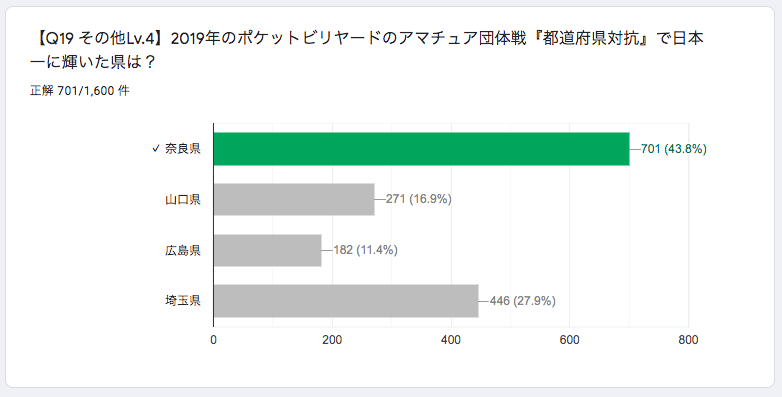
Task: Click the 正解 701/1,600 件 summary text
Action: [x=80, y=91]
